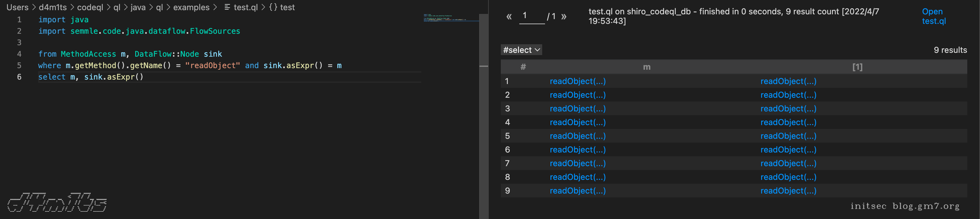Click the '[1]' column header in results
Screen dimensions: 980x219
(x=857, y=67)
